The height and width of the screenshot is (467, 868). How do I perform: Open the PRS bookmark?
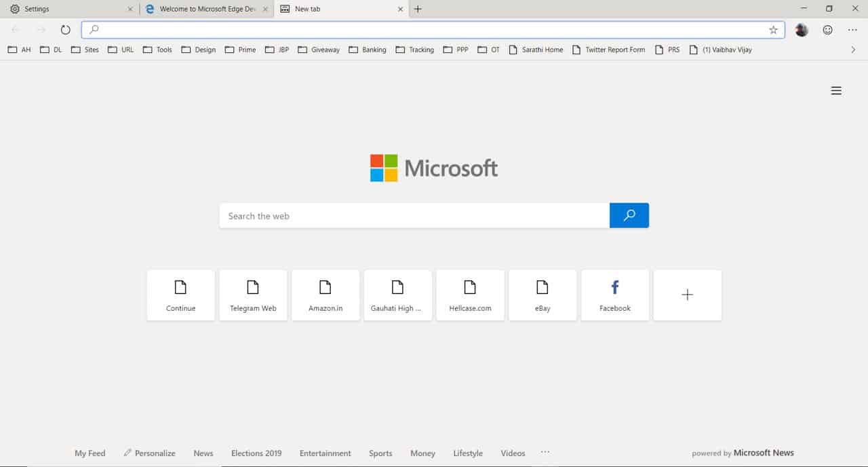(x=667, y=50)
